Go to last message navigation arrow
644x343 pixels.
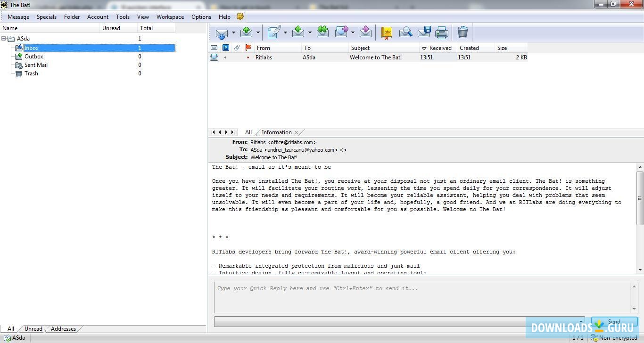click(233, 132)
